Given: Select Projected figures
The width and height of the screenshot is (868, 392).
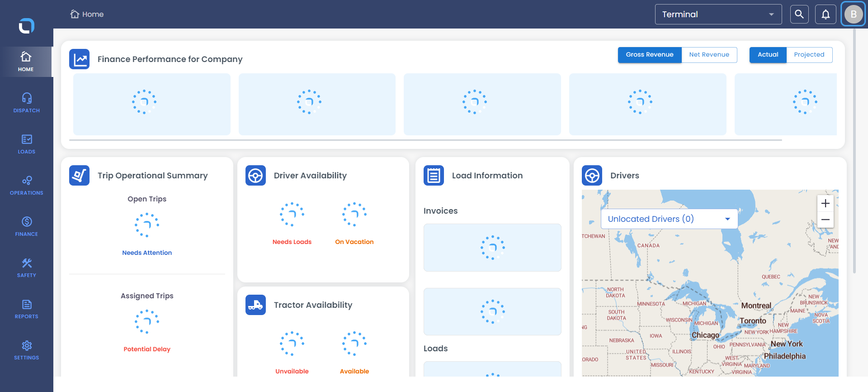Looking at the screenshot, I should 809,55.
